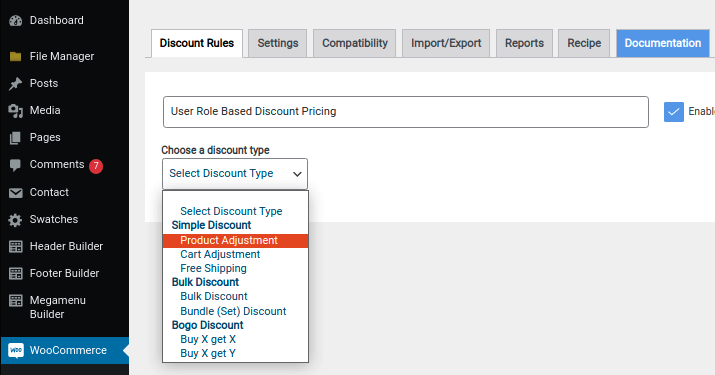Screen dimensions: 715x375
Task: Select Free Shipping option
Action: tap(235, 269)
